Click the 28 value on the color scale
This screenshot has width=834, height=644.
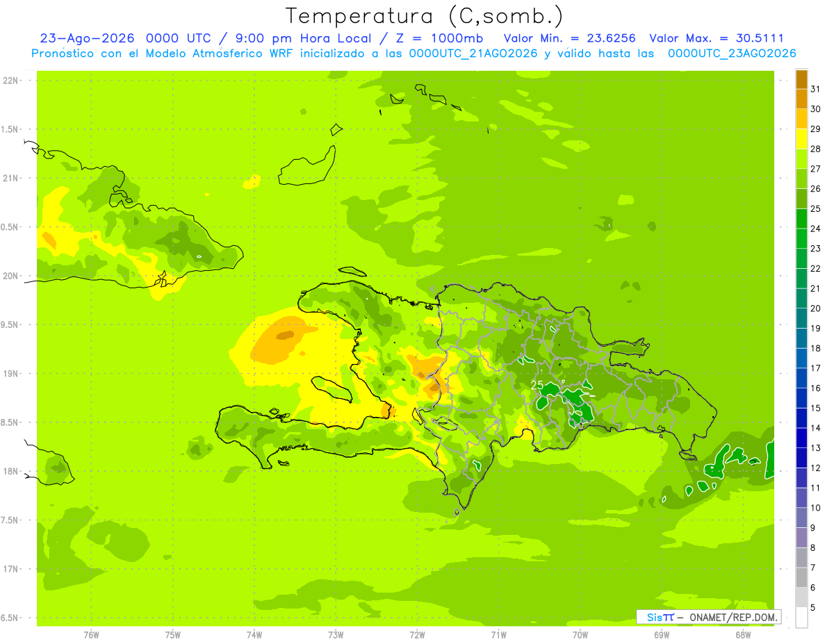click(815, 149)
